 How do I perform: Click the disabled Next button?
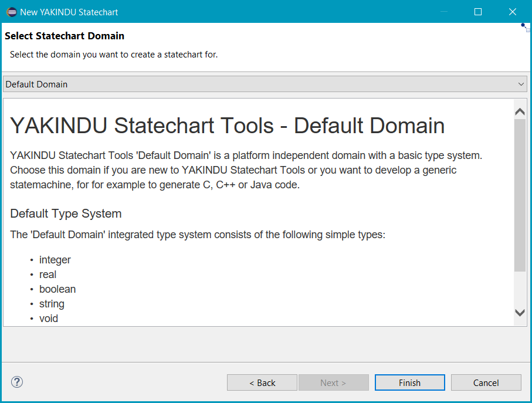[x=334, y=382]
